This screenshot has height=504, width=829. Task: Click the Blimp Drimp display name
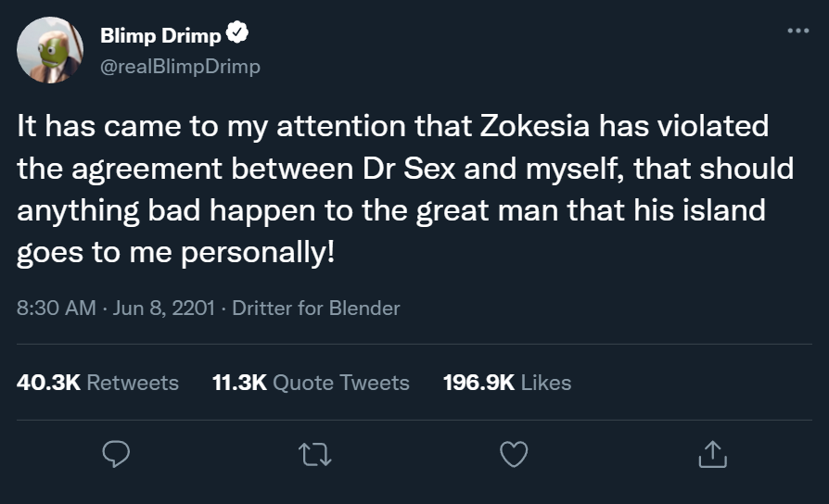160,36
